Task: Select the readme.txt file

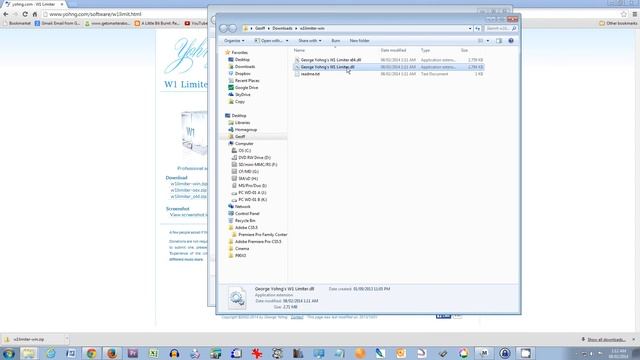Action: coord(389,74)
